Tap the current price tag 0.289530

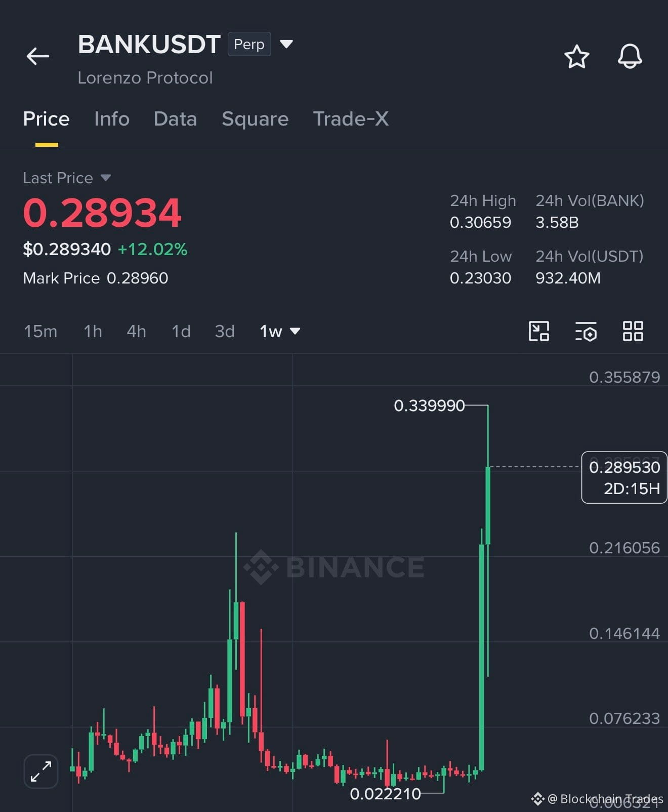[624, 477]
